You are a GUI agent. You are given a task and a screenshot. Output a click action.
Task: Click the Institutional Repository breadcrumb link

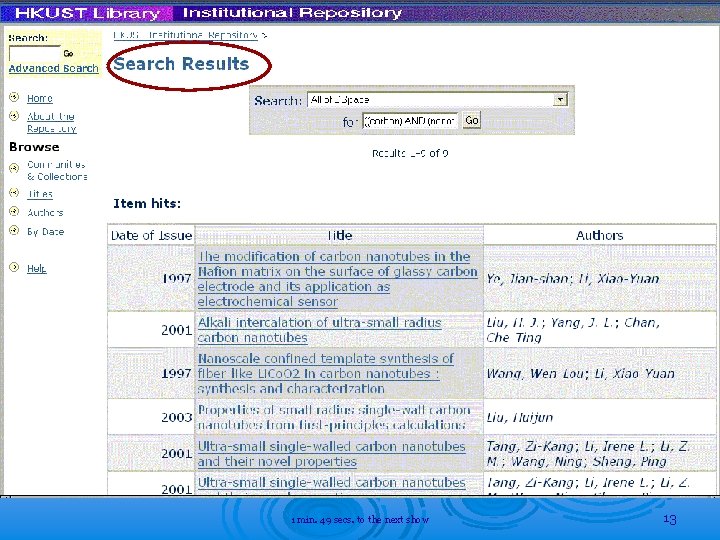[x=186, y=35]
